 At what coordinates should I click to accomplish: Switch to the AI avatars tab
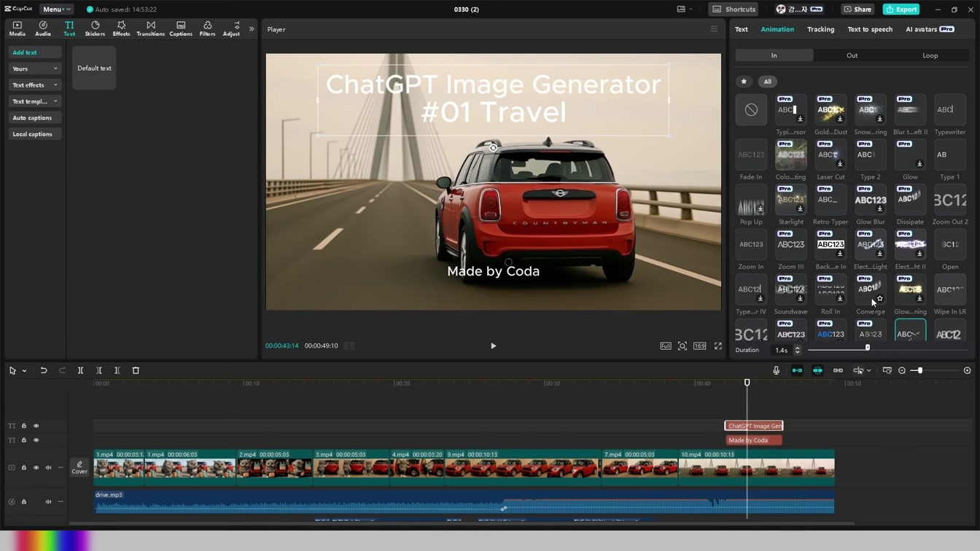[930, 29]
